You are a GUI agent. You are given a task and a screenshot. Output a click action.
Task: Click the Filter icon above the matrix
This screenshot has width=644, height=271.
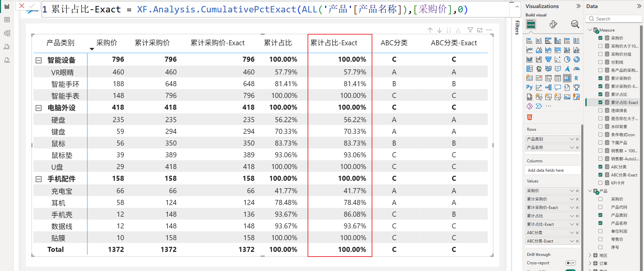[x=470, y=30]
